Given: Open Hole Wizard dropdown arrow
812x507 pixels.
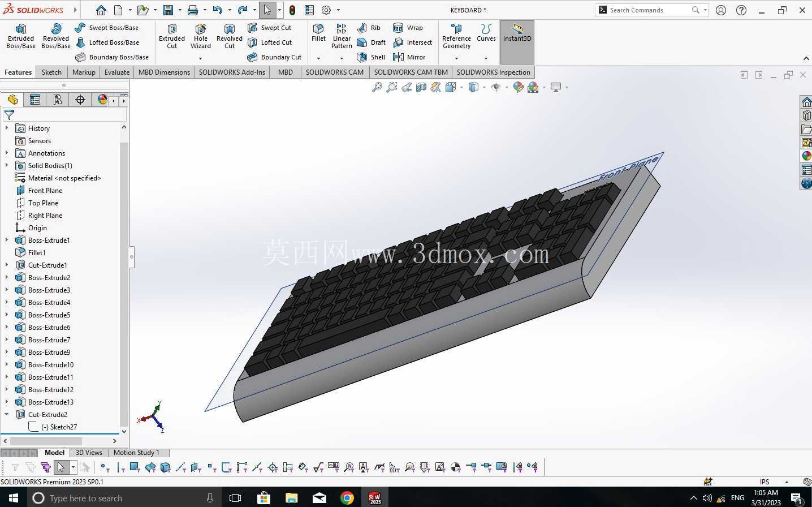Looking at the screenshot, I should pyautogui.click(x=200, y=58).
